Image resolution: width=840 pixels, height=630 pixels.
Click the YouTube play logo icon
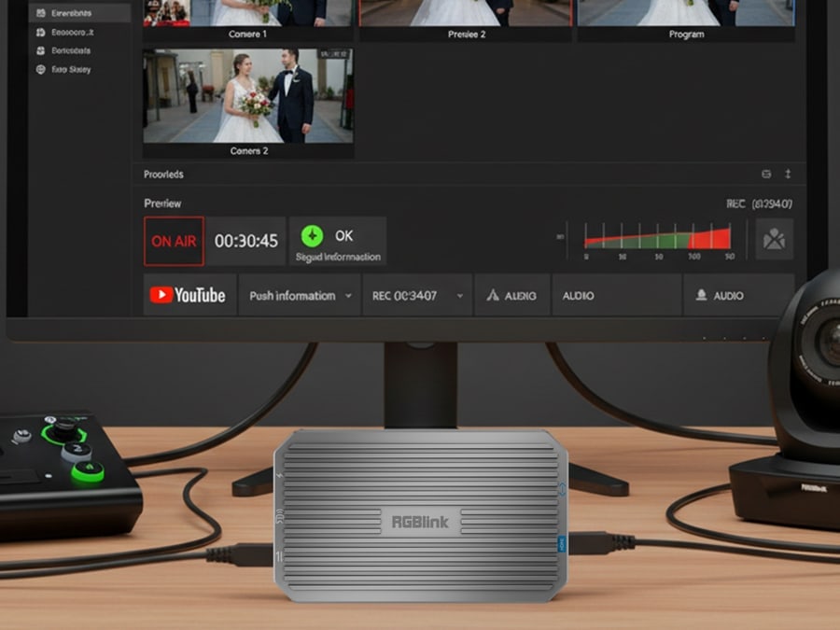(x=161, y=295)
